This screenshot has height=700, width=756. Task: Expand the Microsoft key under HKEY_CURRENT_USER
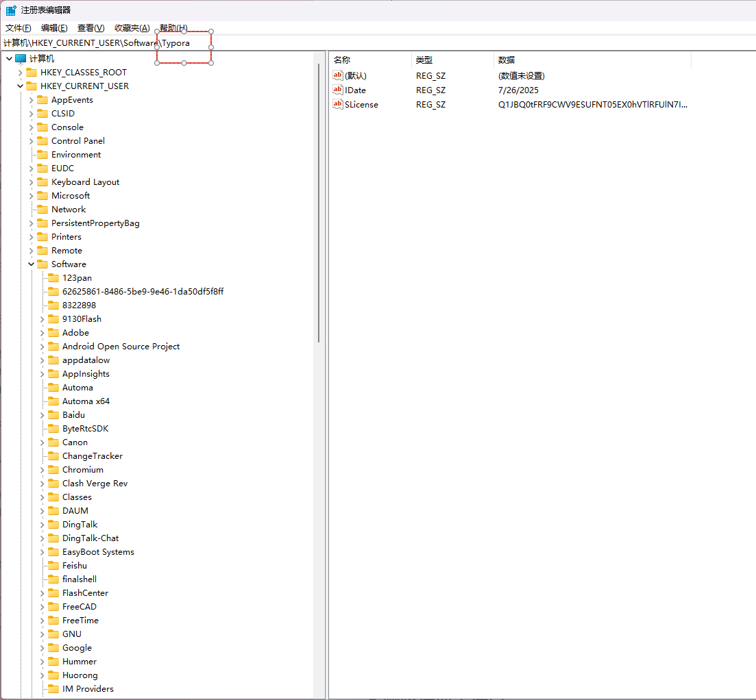pyautogui.click(x=32, y=196)
